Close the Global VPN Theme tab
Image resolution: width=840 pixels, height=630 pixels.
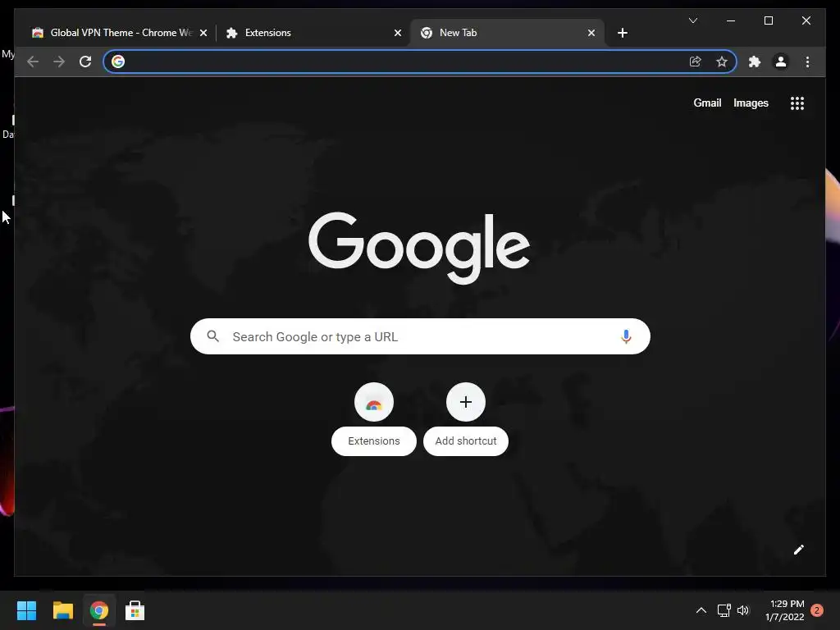(203, 33)
